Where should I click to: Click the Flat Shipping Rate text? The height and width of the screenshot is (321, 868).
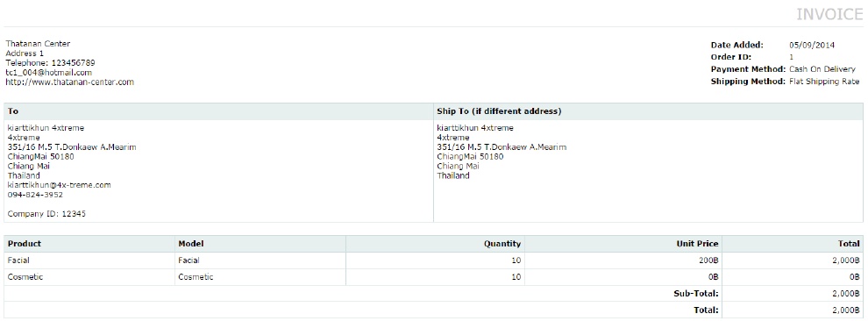[x=824, y=82]
